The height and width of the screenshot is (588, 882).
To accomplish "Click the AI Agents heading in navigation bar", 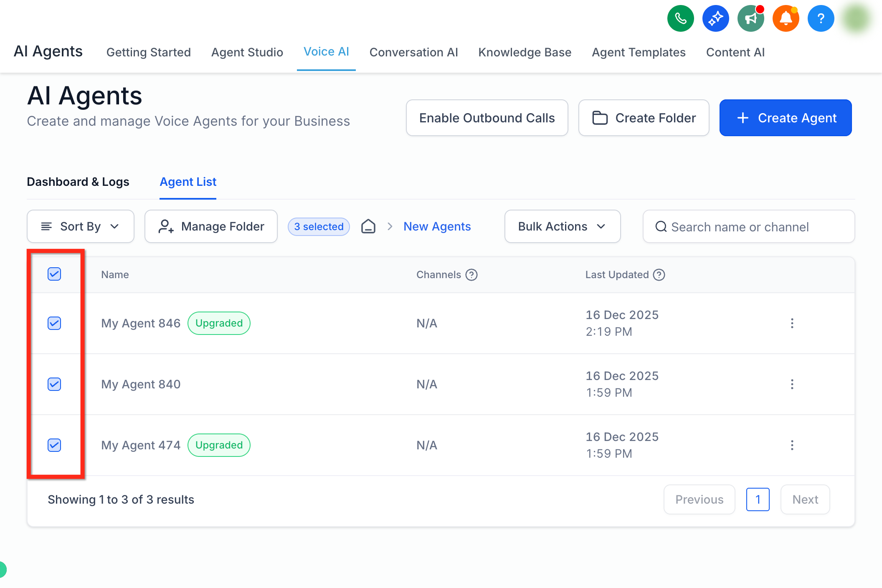I will [48, 51].
